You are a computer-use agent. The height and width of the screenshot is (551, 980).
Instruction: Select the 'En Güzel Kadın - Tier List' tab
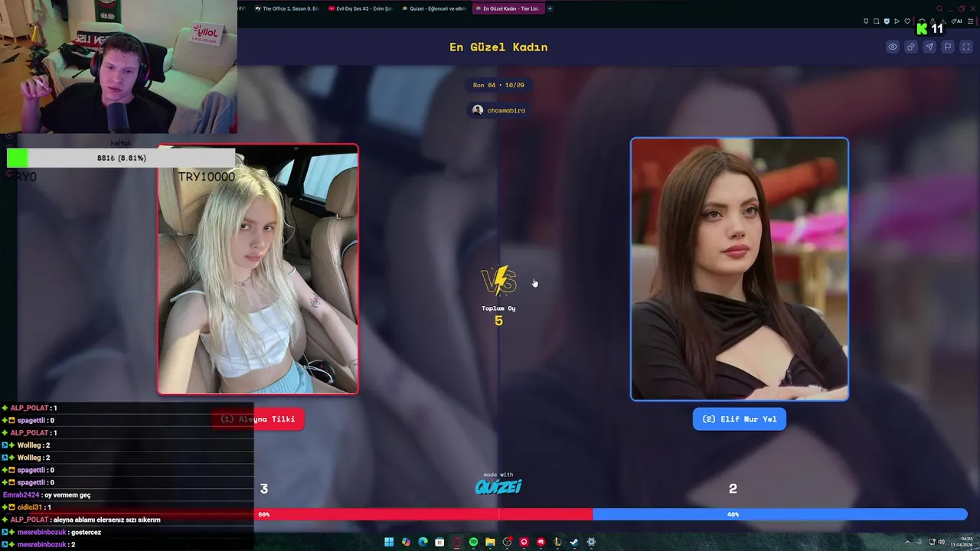click(508, 8)
